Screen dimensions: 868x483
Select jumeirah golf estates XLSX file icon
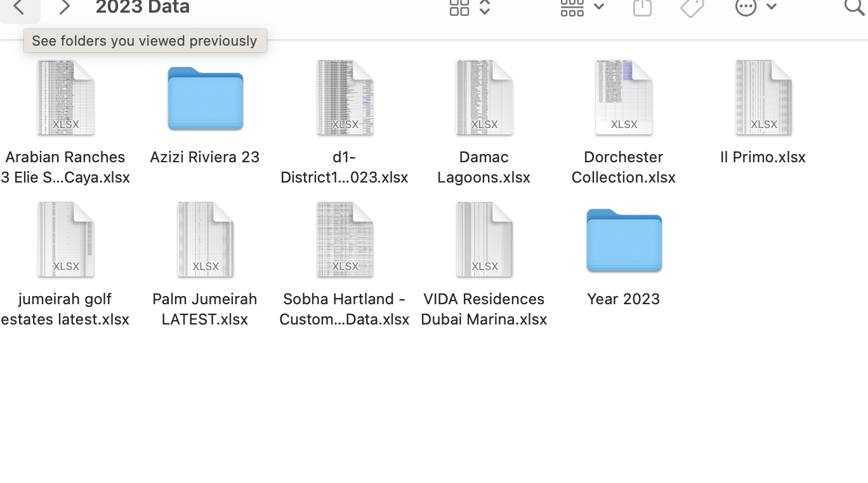click(65, 240)
